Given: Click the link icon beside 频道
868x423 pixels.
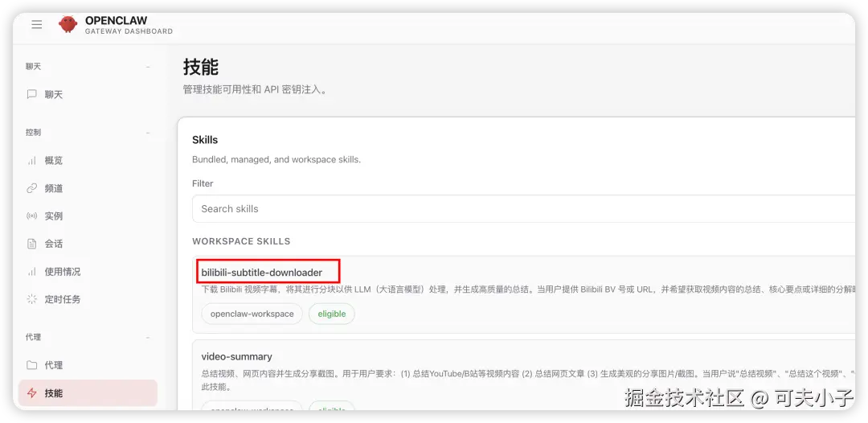Looking at the screenshot, I should pos(32,188).
